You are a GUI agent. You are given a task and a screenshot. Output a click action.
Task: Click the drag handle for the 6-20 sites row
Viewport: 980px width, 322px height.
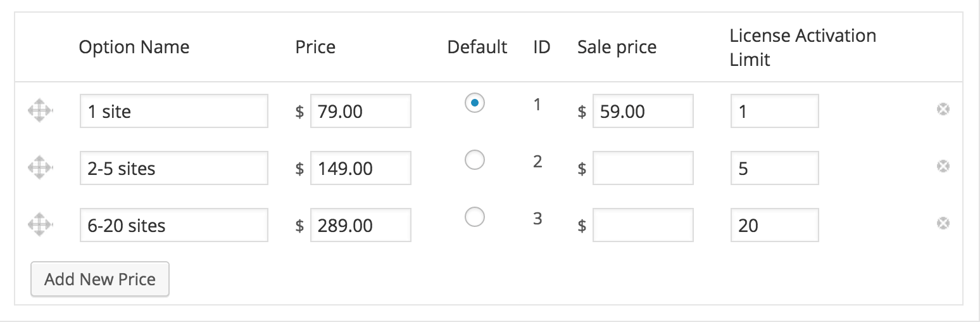[x=39, y=224]
